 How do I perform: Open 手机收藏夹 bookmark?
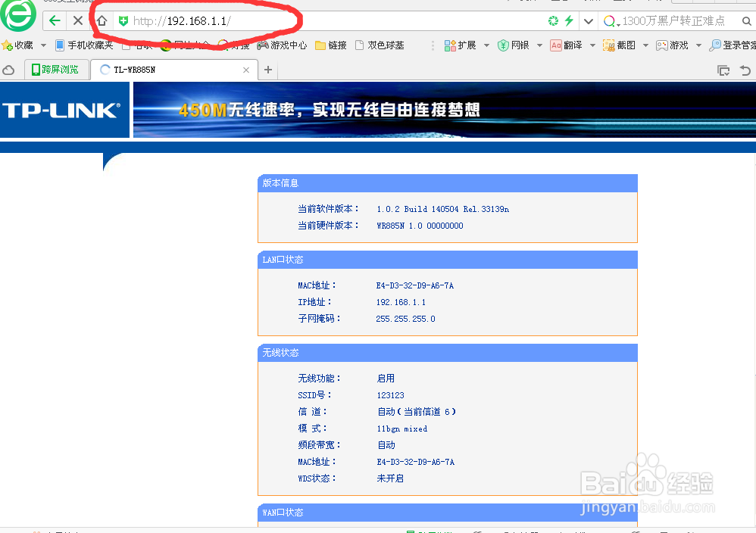[x=84, y=45]
